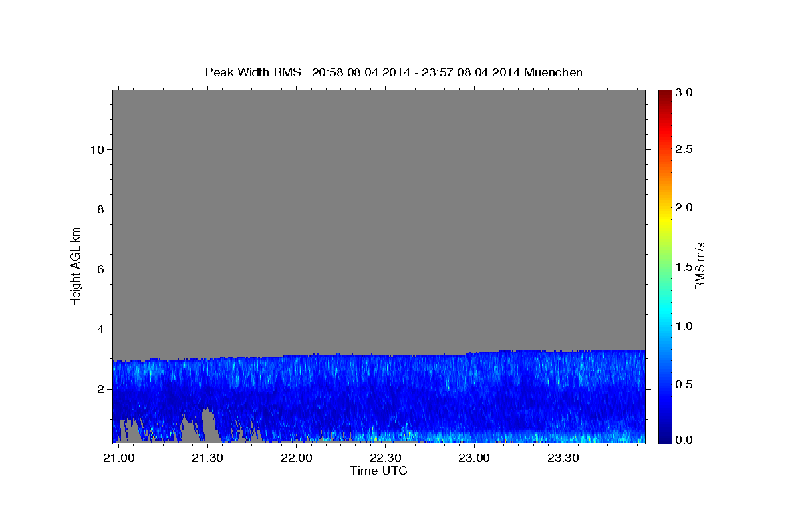Click the 'Height AGL km' axis label

pos(76,265)
